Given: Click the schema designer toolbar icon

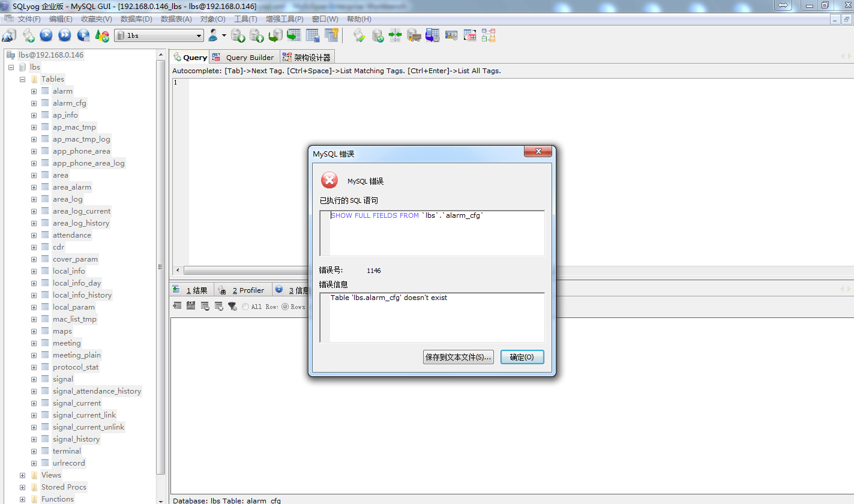Looking at the screenshot, I should point(489,35).
